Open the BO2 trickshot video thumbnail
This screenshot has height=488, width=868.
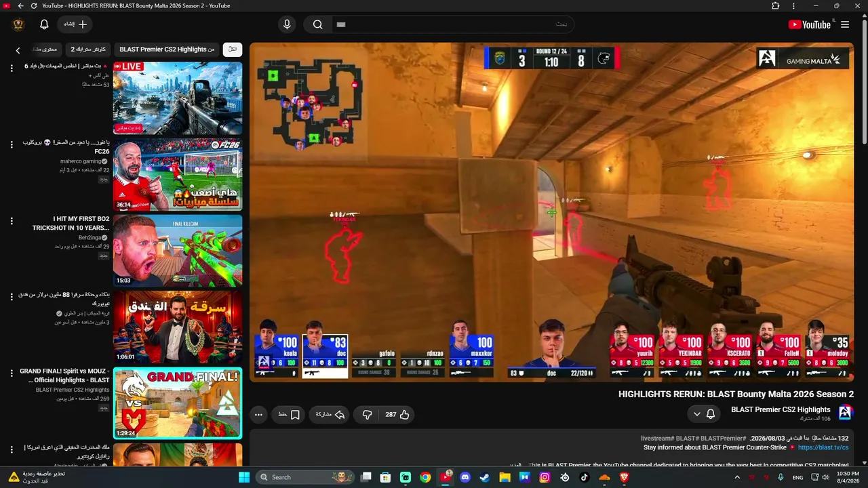point(178,251)
